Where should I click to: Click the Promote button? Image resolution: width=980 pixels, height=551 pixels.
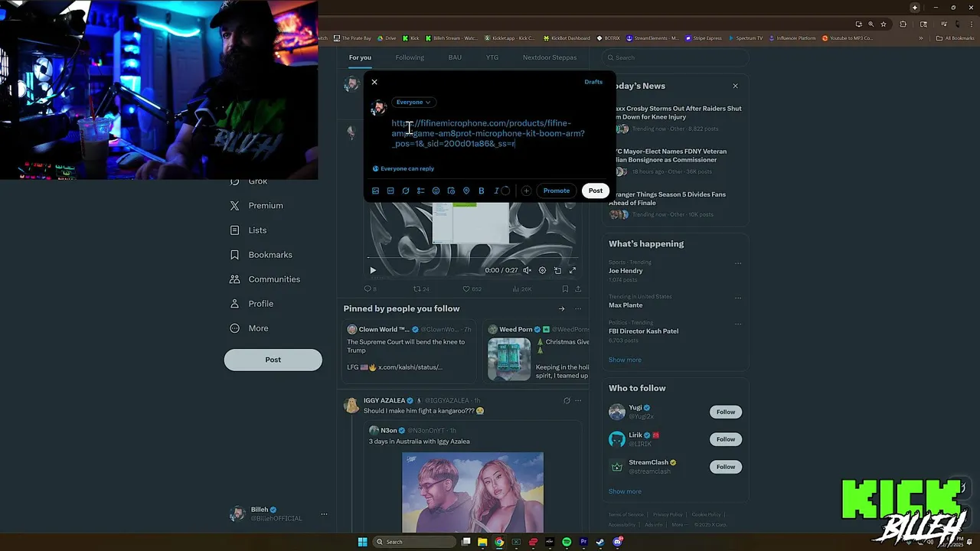[x=557, y=191]
